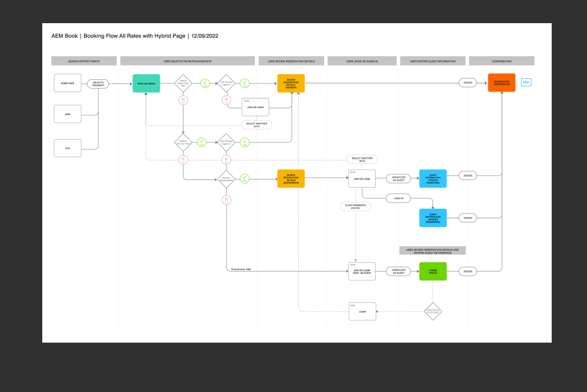Select the orange Reservation Confirmation box
This screenshot has width=587, height=392.
[501, 83]
